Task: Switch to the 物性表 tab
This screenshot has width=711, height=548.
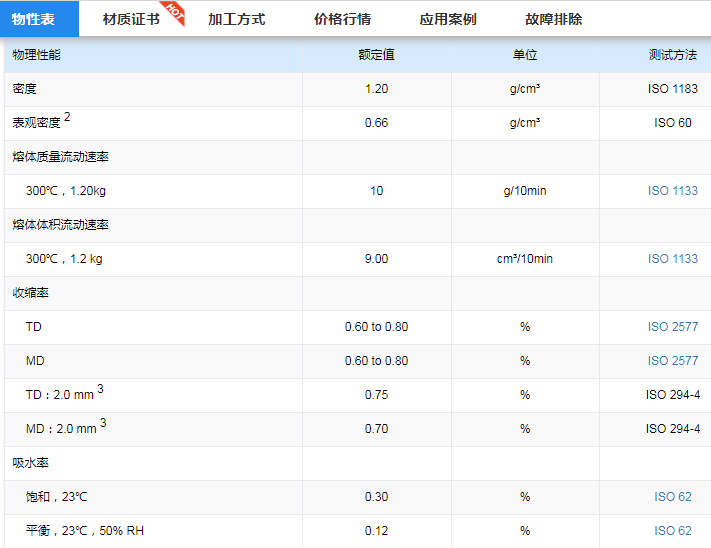Action: [x=33, y=19]
